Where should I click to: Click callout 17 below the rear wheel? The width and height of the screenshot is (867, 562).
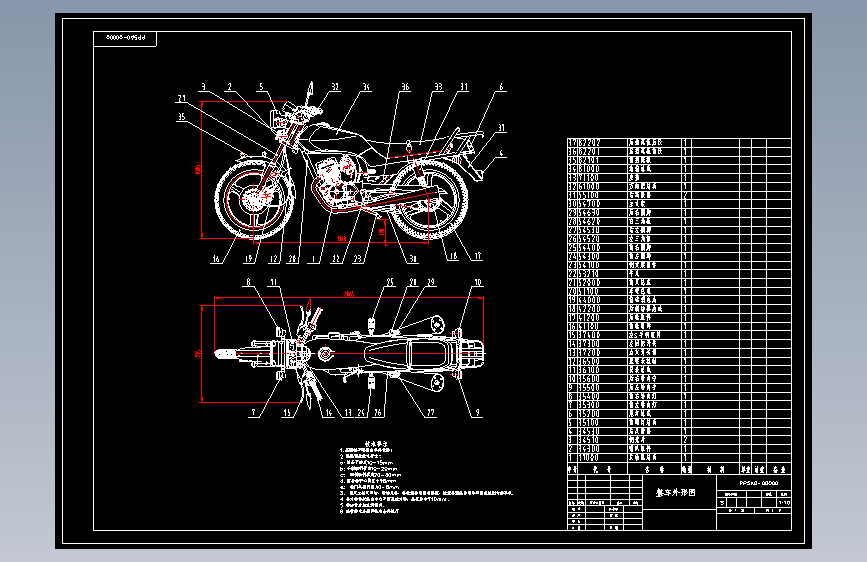pyautogui.click(x=477, y=256)
